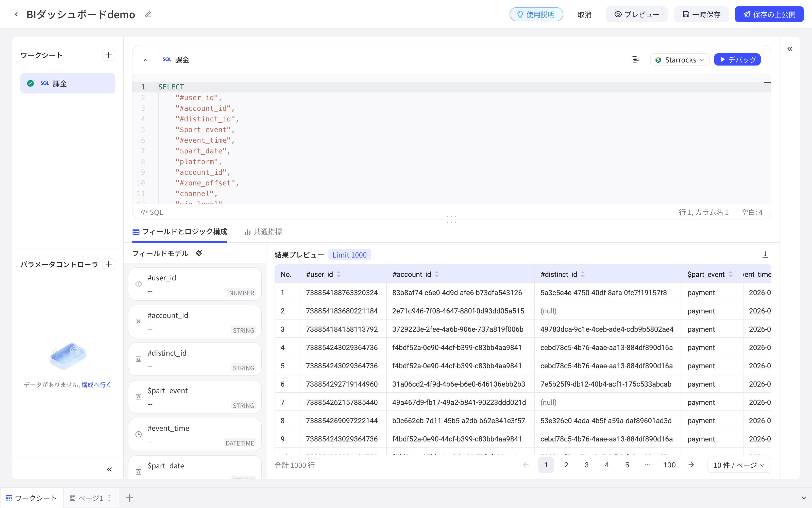This screenshot has width=812, height=508.
Task: Open the ワークシート bottom tab
Action: coord(31,498)
